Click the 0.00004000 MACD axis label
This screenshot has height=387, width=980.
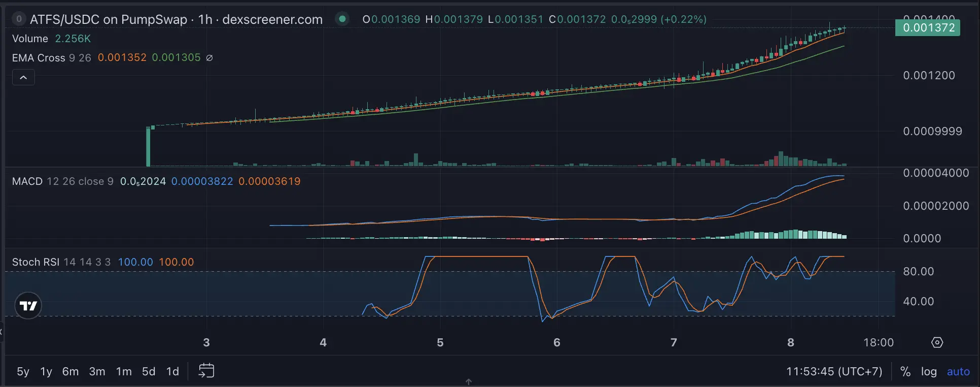pyautogui.click(x=936, y=173)
